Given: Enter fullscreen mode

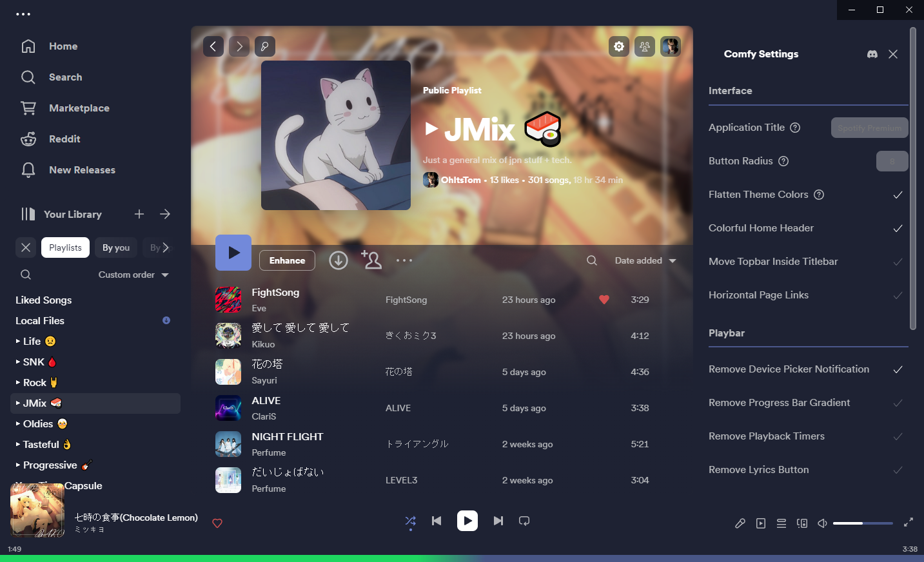Looking at the screenshot, I should coord(909,523).
